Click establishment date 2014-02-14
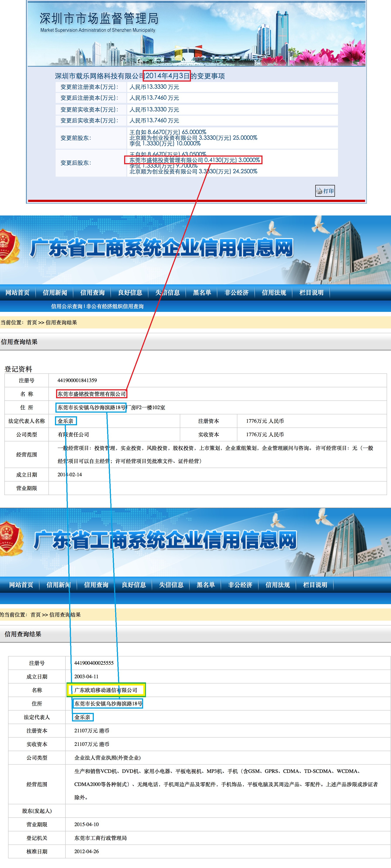The width and height of the screenshot is (391, 868). 70,474
